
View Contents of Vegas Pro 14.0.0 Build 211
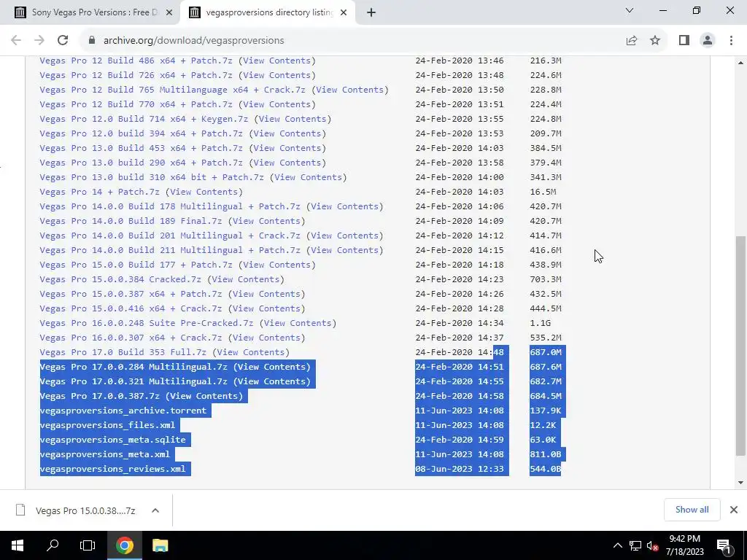click(x=344, y=250)
